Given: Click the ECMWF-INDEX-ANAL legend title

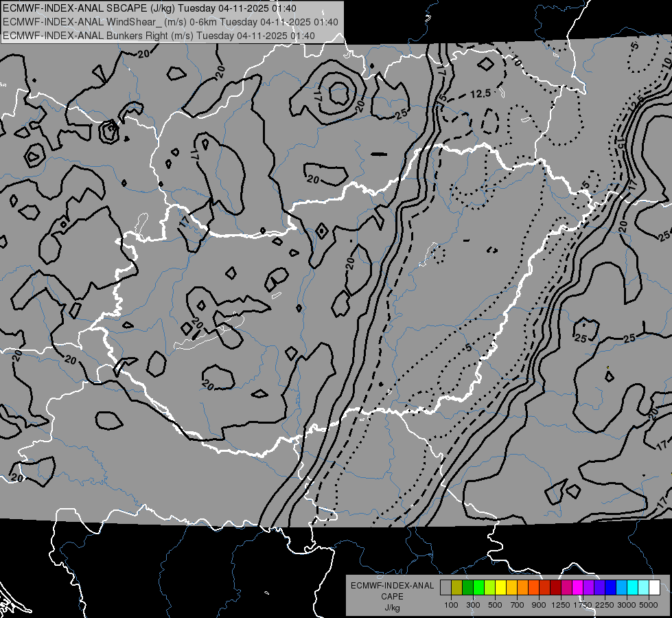Looking at the screenshot, I should click(392, 586).
